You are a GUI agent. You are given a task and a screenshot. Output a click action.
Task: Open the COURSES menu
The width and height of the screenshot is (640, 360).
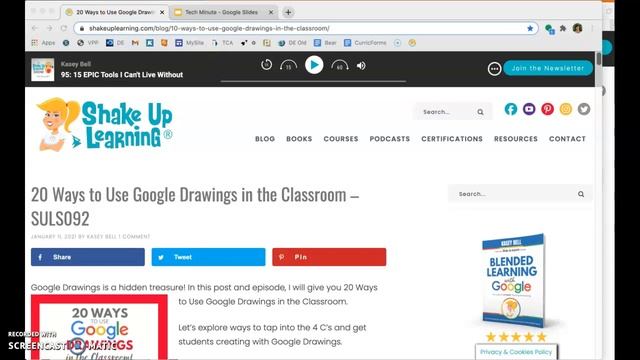tap(341, 139)
